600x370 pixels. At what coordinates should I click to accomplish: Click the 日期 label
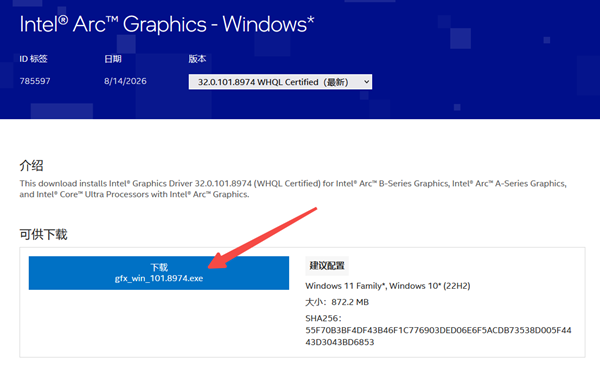(x=113, y=59)
